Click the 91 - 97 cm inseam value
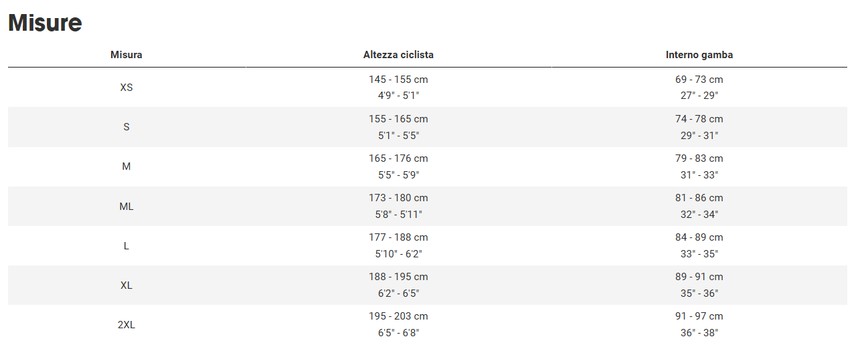The height and width of the screenshot is (355, 868). pyautogui.click(x=699, y=316)
